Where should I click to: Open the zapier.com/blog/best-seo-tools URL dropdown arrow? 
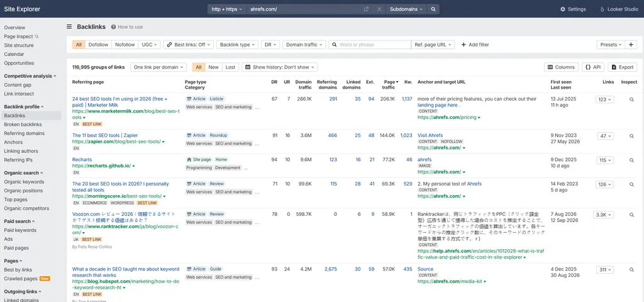coord(163,142)
